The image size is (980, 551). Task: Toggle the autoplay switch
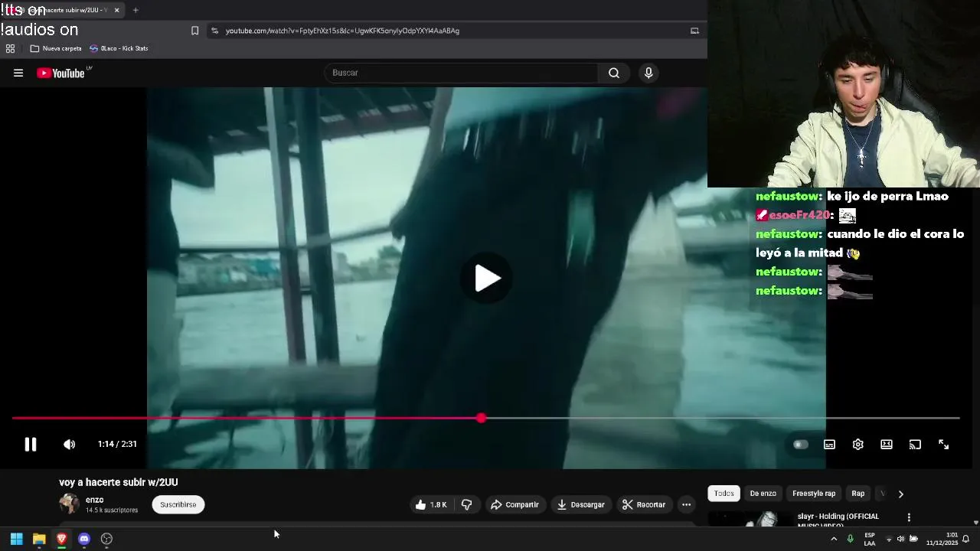tap(800, 444)
